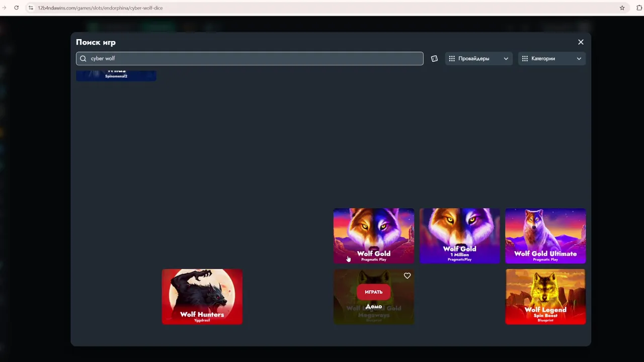The image size is (644, 362).
Task: Click the ИГРАТЬ play button
Action: point(374,292)
